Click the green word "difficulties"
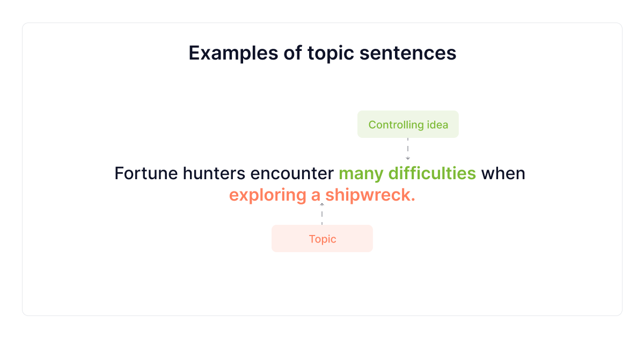The image size is (644, 338). pyautogui.click(x=432, y=174)
